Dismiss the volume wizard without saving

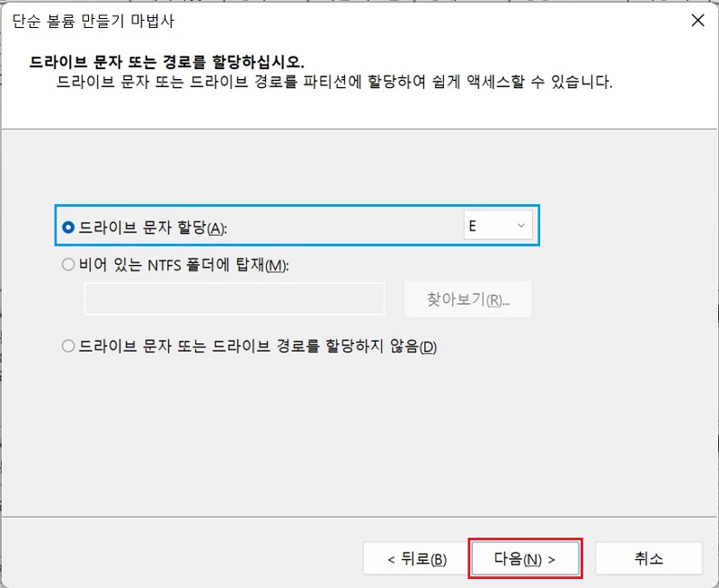[x=649, y=557]
